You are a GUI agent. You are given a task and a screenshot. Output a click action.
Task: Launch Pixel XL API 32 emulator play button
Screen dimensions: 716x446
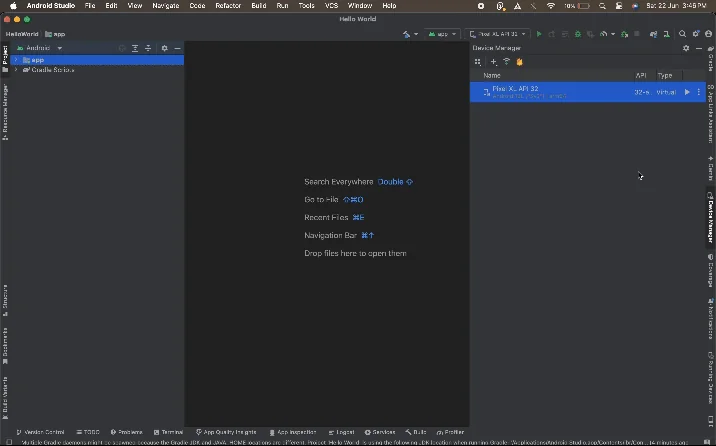pyautogui.click(x=687, y=92)
